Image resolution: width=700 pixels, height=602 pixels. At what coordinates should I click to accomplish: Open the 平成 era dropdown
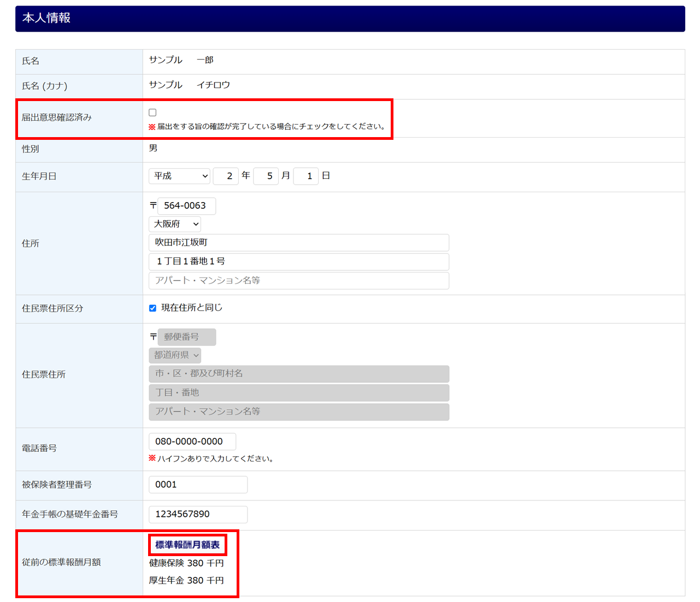179,176
